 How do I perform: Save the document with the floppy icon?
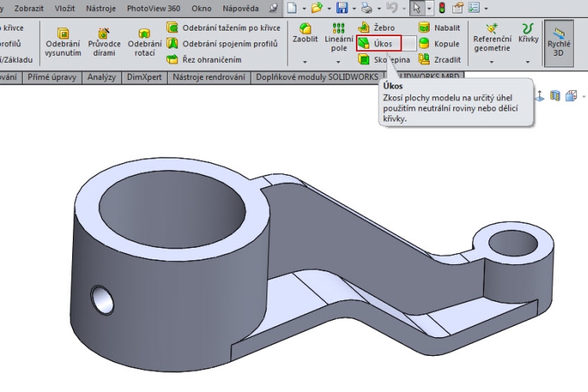coord(342,8)
